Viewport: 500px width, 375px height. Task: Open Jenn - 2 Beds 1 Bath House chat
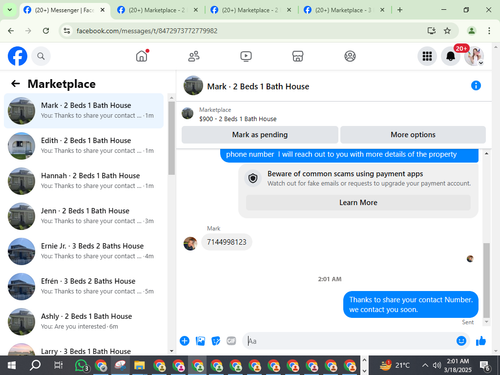84,216
